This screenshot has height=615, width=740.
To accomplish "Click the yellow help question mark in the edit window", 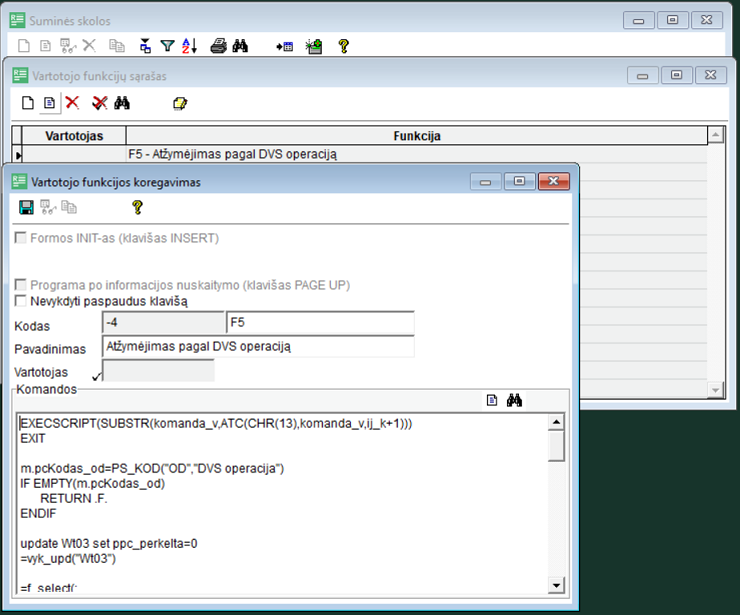I will [x=137, y=207].
